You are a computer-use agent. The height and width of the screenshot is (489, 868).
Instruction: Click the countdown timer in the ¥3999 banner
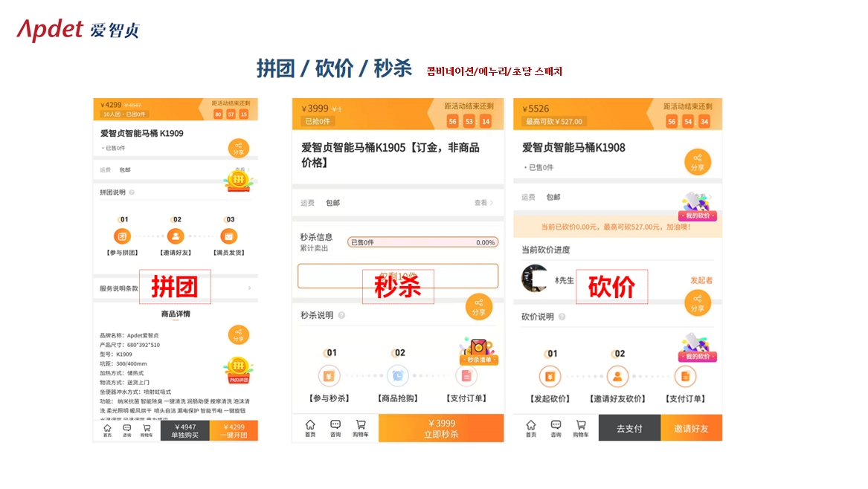coord(469,122)
